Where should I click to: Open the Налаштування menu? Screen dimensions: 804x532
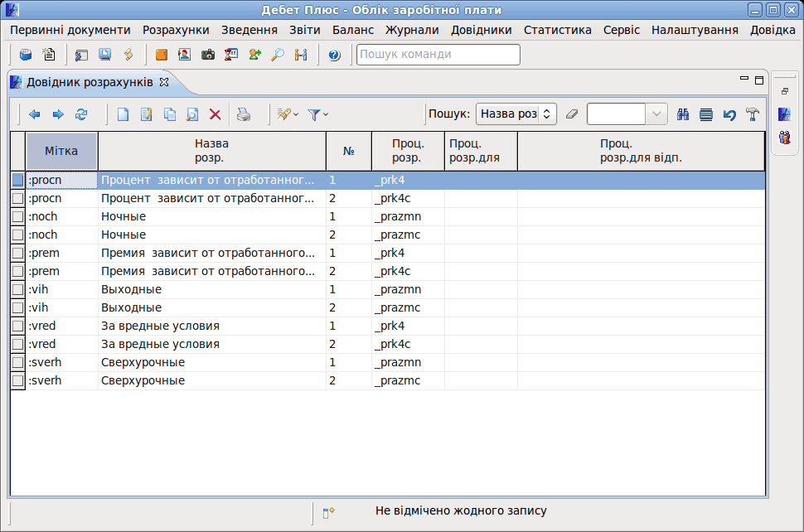(695, 30)
